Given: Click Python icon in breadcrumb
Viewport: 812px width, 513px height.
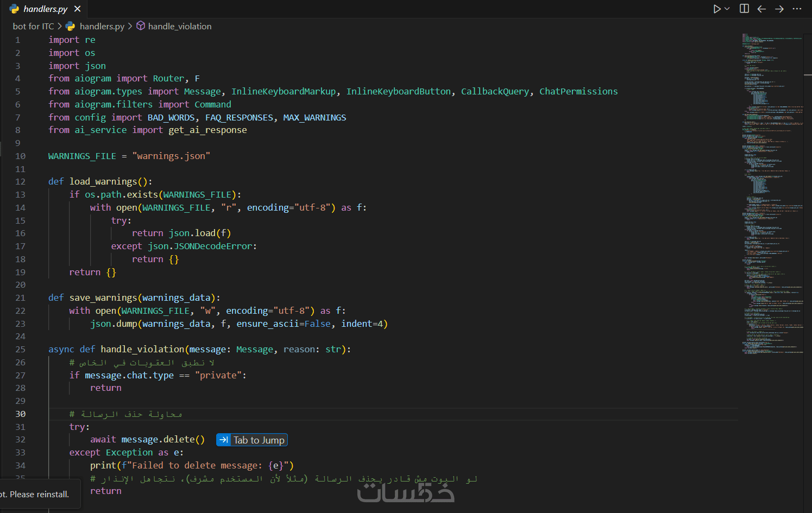Looking at the screenshot, I should pyautogui.click(x=71, y=26).
